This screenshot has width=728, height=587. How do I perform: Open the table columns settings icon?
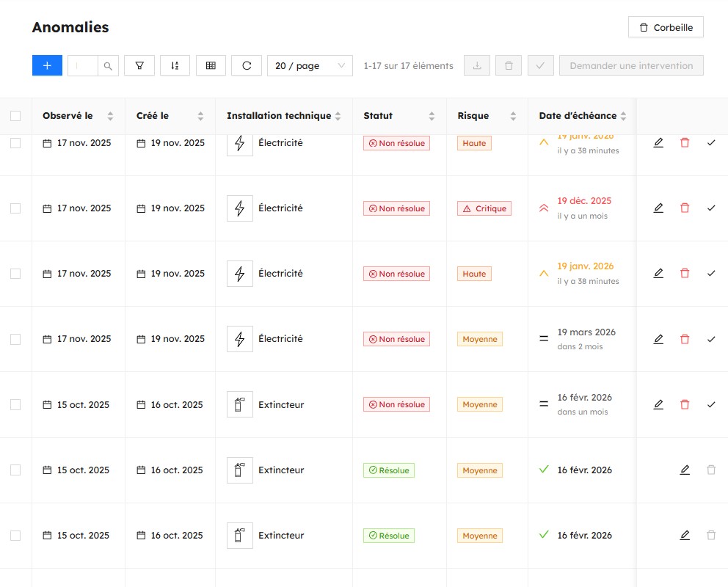coord(211,65)
